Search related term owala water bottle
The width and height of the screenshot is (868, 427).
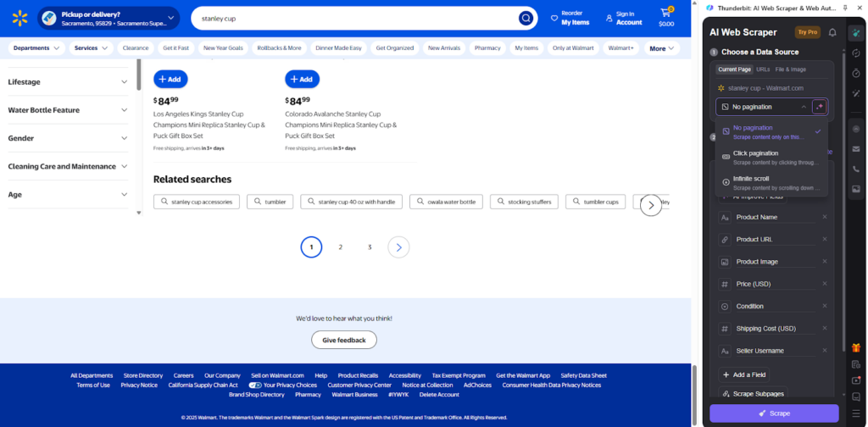click(x=446, y=202)
